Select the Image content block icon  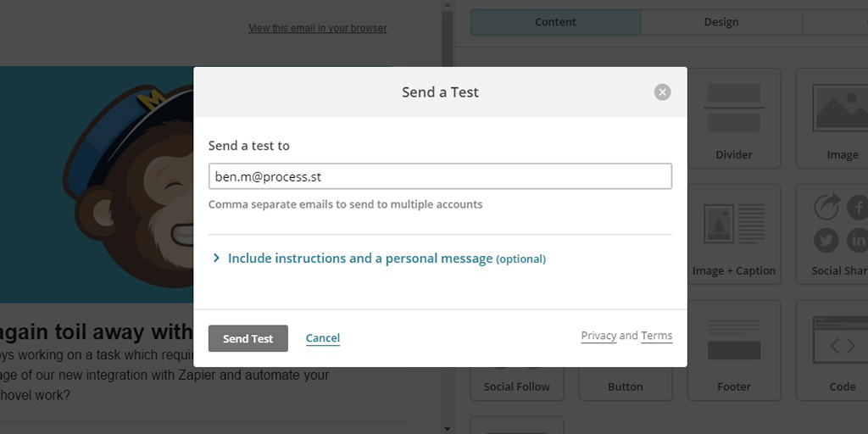point(840,108)
